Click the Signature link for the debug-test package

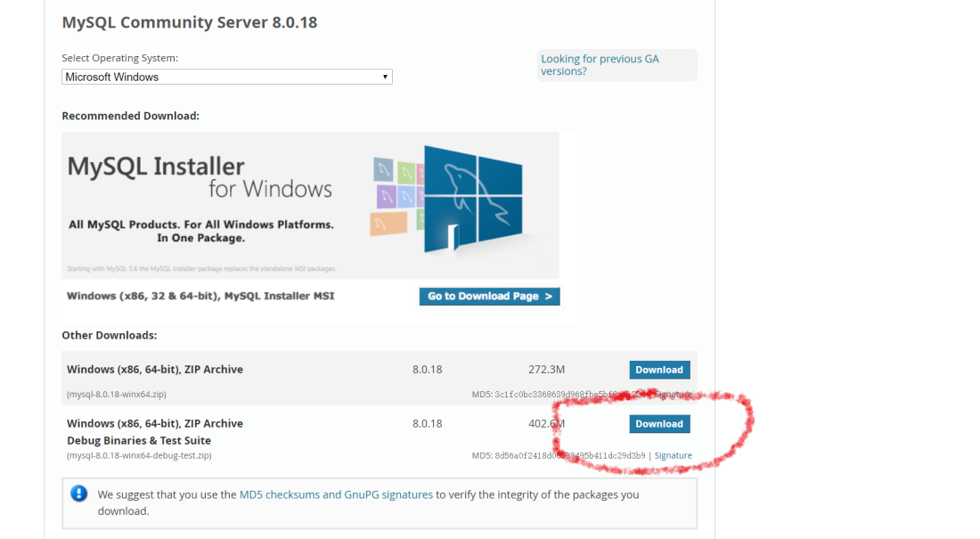[x=673, y=455]
